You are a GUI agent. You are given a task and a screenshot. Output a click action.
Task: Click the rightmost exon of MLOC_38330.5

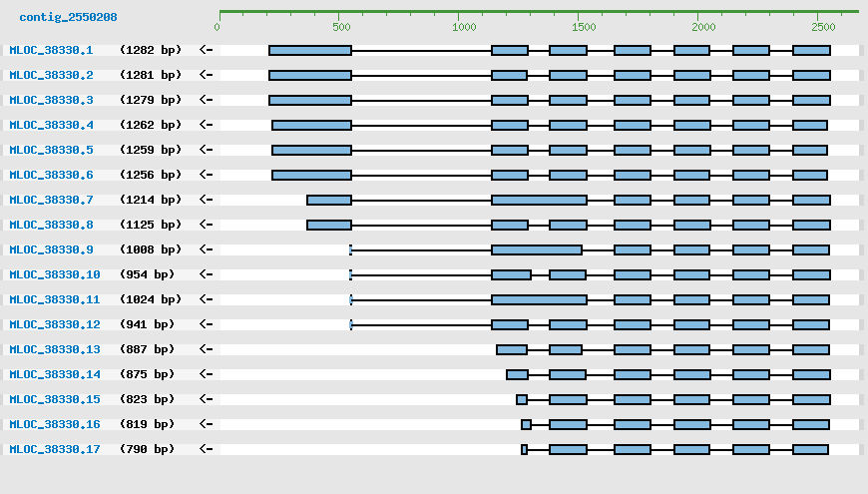click(x=809, y=150)
